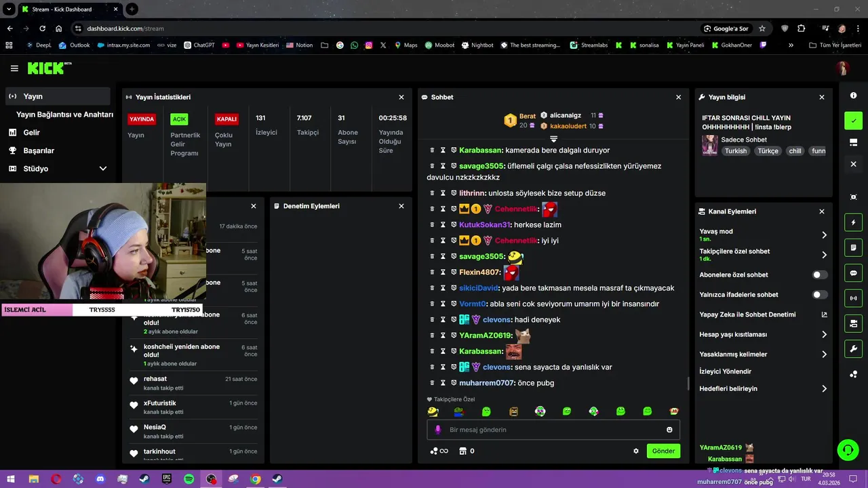
Task: Toggle Abonelere özel sohbet switch
Action: pyautogui.click(x=820, y=275)
